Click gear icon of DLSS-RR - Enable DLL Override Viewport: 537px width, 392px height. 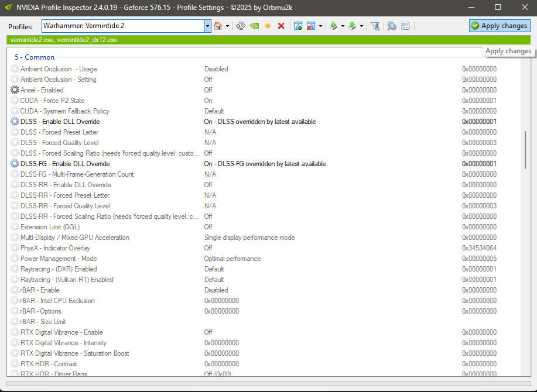pos(15,185)
